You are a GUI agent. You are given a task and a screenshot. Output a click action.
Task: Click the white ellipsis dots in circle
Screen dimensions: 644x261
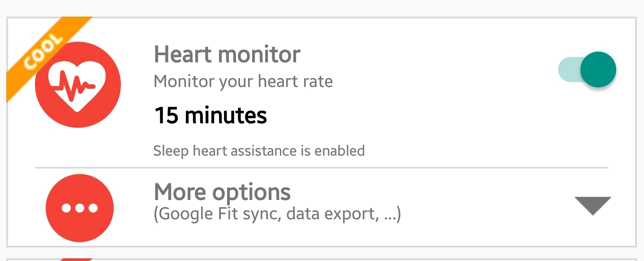point(80,208)
